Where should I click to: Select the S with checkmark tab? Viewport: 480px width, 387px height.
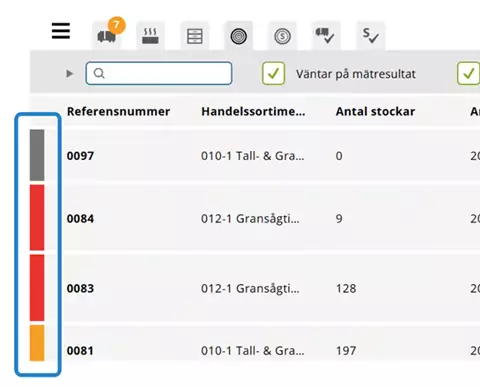[371, 36]
